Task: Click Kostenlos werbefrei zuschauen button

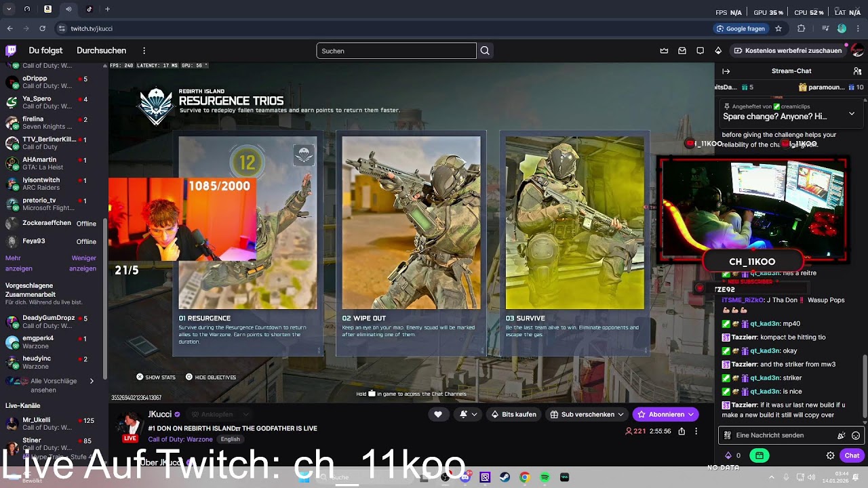Action: 787,51
